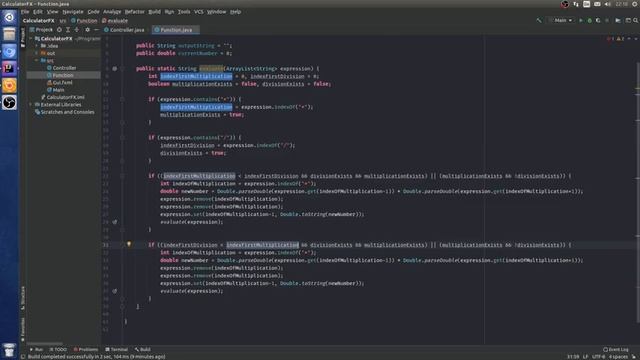
Task: Click the locate file target icon in Project panel
Action: [x=59, y=30]
